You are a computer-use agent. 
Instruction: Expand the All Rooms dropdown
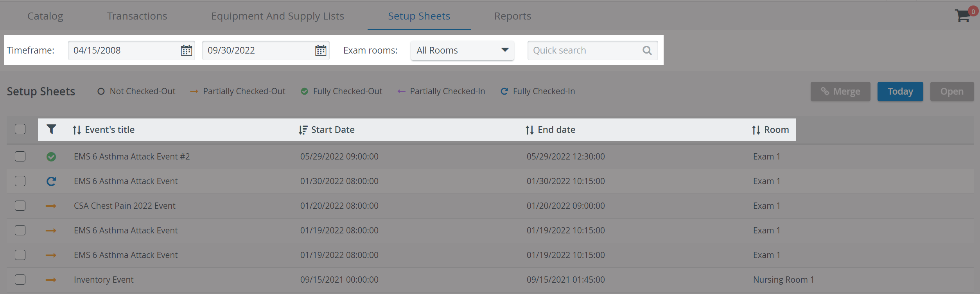[x=462, y=50]
